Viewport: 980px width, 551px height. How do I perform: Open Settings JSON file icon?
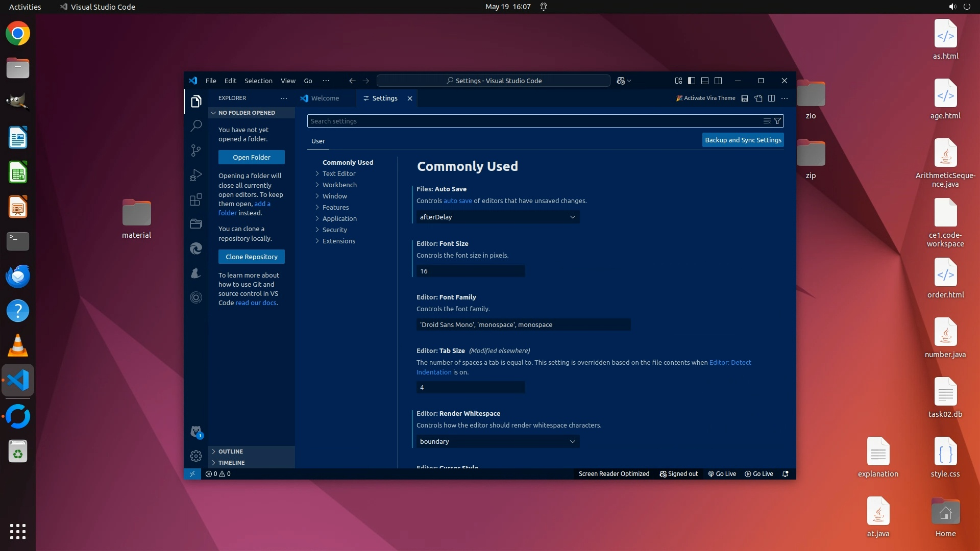coord(758,98)
